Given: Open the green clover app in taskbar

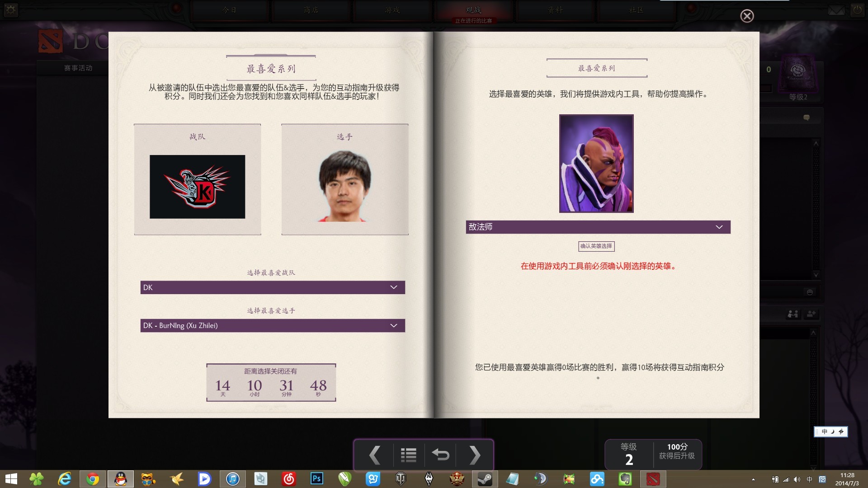Looking at the screenshot, I should point(37,479).
